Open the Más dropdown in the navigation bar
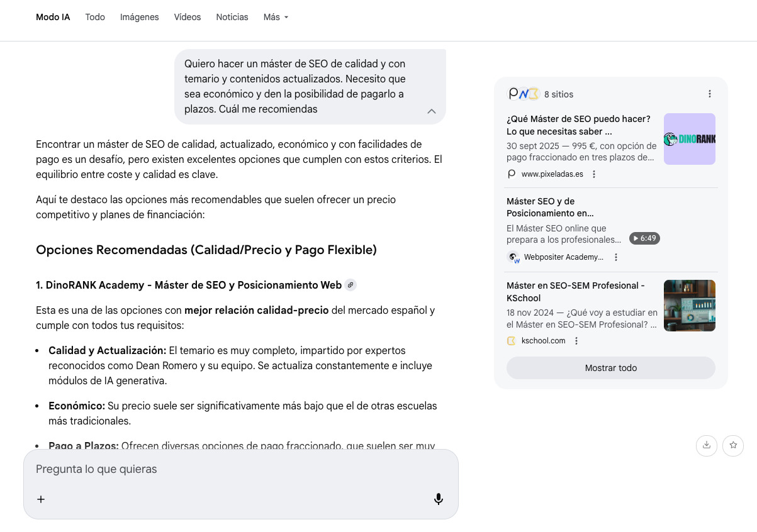The height and width of the screenshot is (532, 757). (276, 17)
